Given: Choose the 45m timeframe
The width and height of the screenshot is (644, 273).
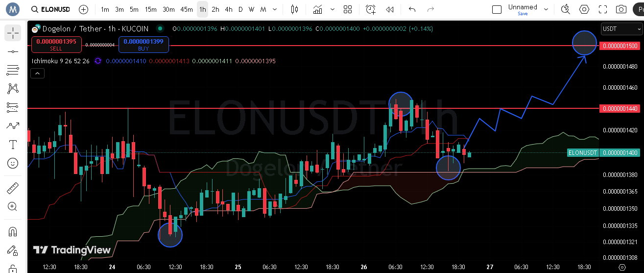Looking at the screenshot, I should 187,9.
